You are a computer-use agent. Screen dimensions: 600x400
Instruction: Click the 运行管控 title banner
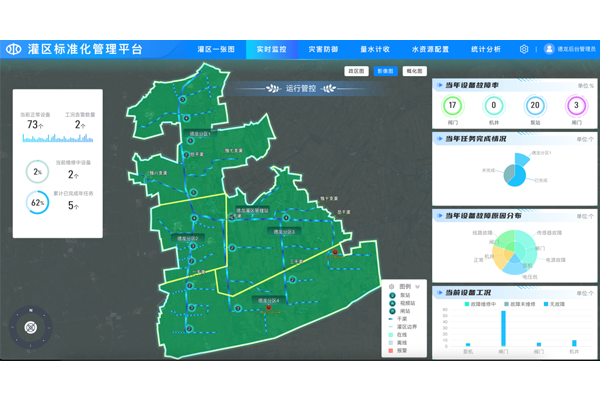coord(300,89)
